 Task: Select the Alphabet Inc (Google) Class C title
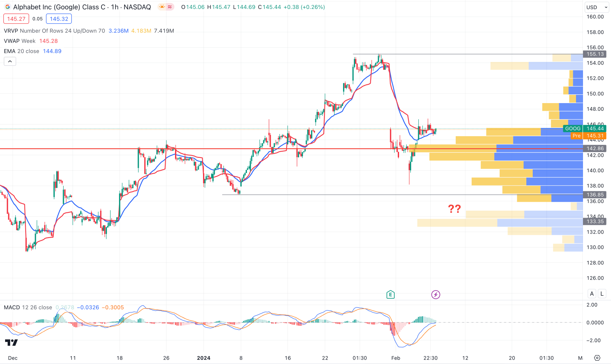click(59, 7)
